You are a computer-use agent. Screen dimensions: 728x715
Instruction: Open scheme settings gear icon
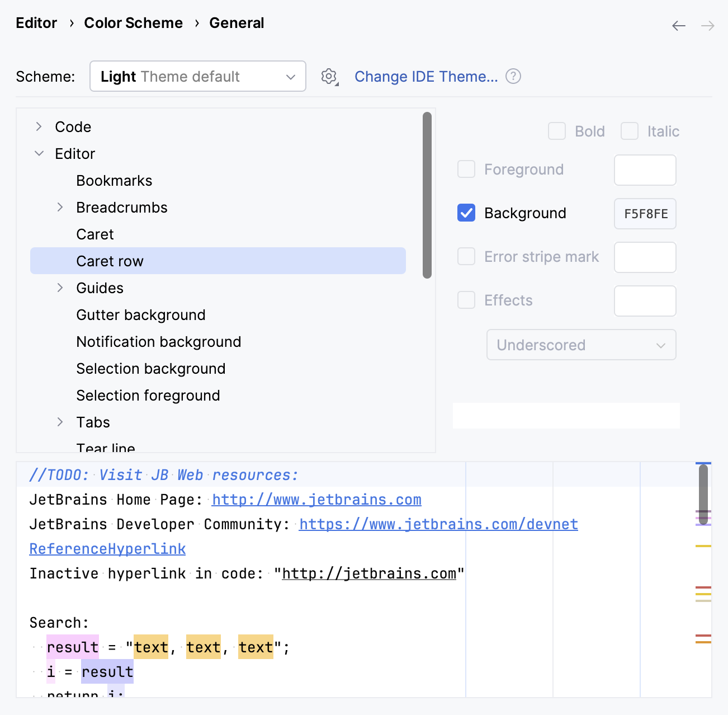click(329, 77)
